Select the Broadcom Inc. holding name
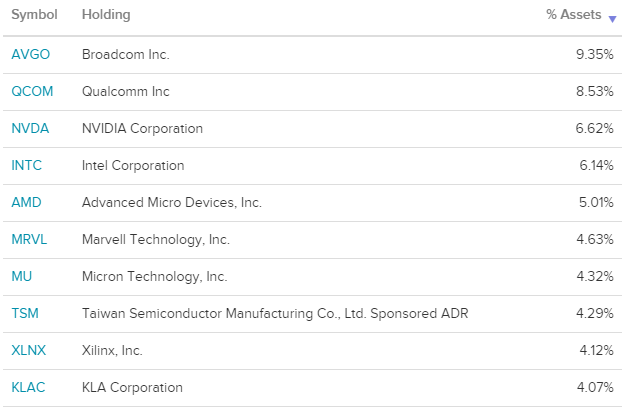The height and width of the screenshot is (411, 623). pyautogui.click(x=126, y=54)
